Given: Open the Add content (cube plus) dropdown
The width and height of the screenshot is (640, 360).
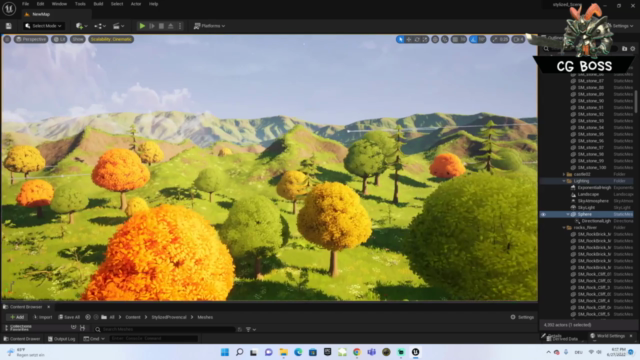Looking at the screenshot, I should coord(81,26).
